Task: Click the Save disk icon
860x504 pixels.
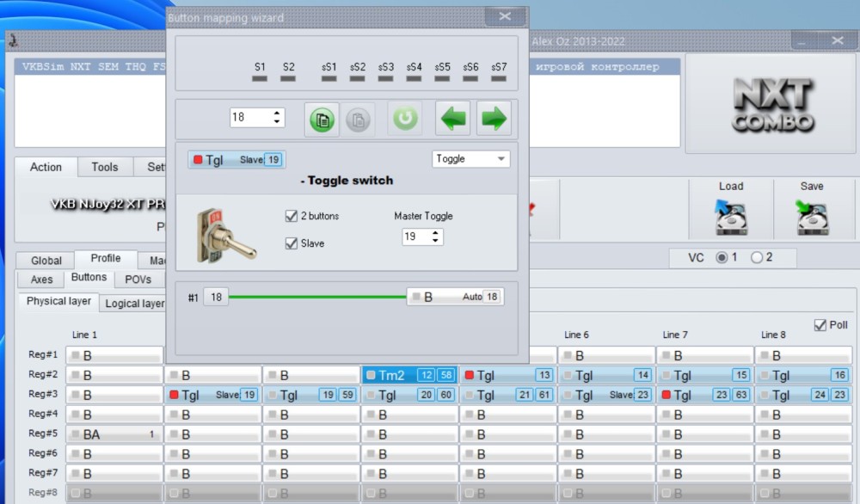Action: coord(812,218)
